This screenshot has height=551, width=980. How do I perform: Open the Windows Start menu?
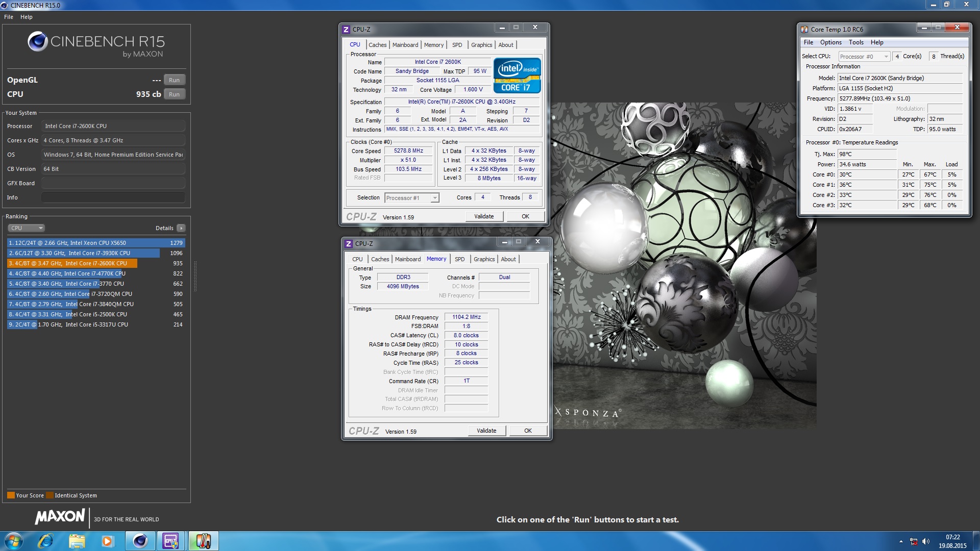14,541
